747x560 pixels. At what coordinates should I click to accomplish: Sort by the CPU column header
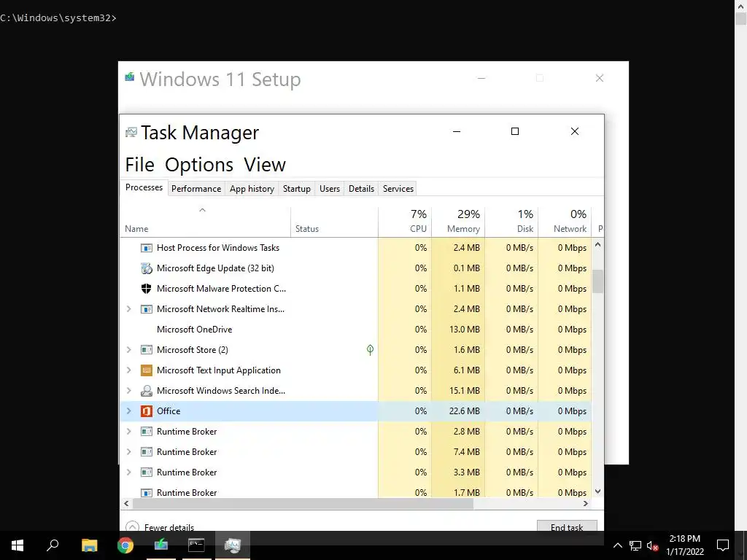pyautogui.click(x=405, y=222)
